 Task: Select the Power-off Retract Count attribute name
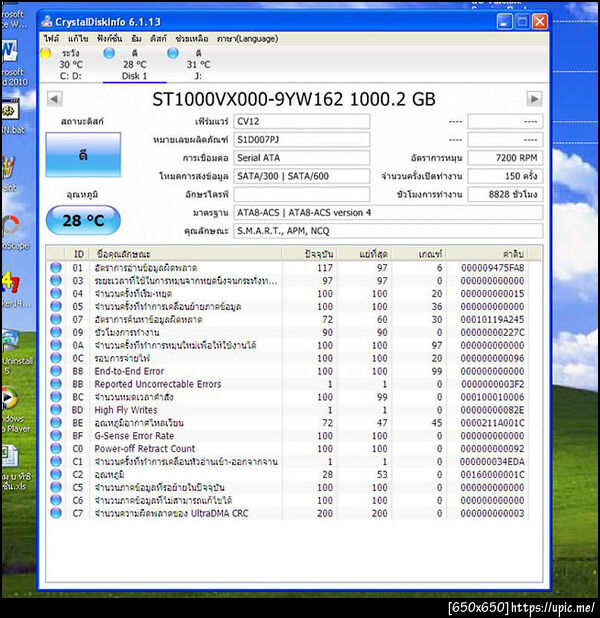[145, 449]
